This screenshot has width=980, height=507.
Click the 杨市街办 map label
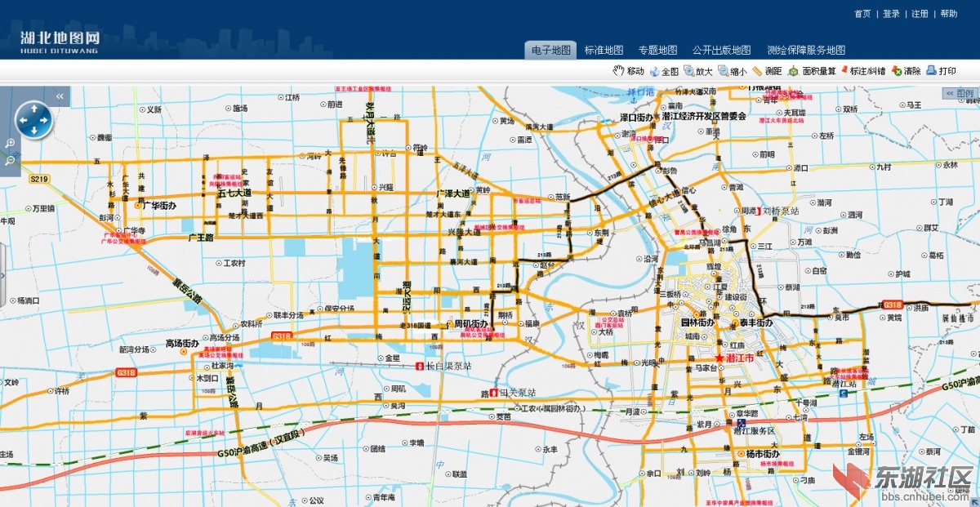(x=763, y=453)
